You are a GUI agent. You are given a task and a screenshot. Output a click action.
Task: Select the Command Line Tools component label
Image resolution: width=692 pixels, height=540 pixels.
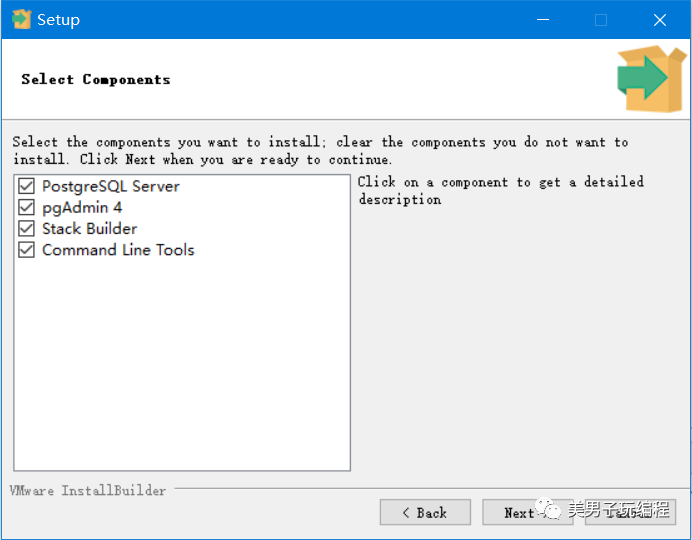118,250
